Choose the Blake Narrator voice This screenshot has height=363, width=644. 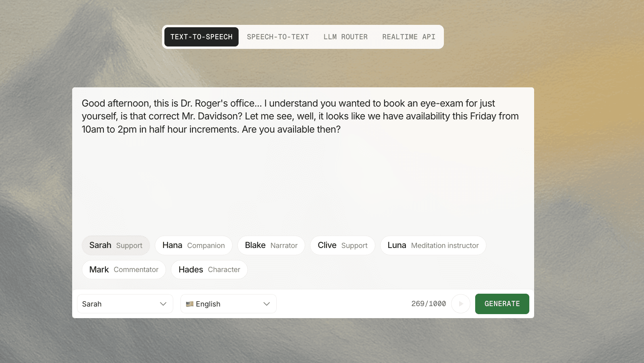click(x=271, y=245)
